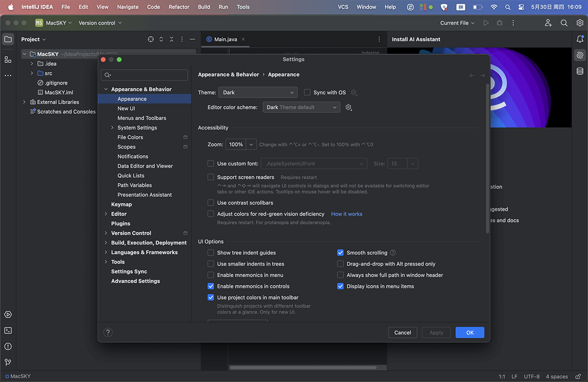This screenshot has width=588, height=382.
Task: Click UTF-8 encoding in status bar
Action: click(x=532, y=377)
